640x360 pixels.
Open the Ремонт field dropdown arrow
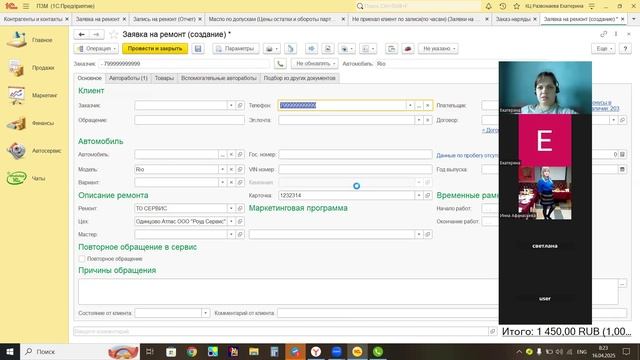coord(231,208)
